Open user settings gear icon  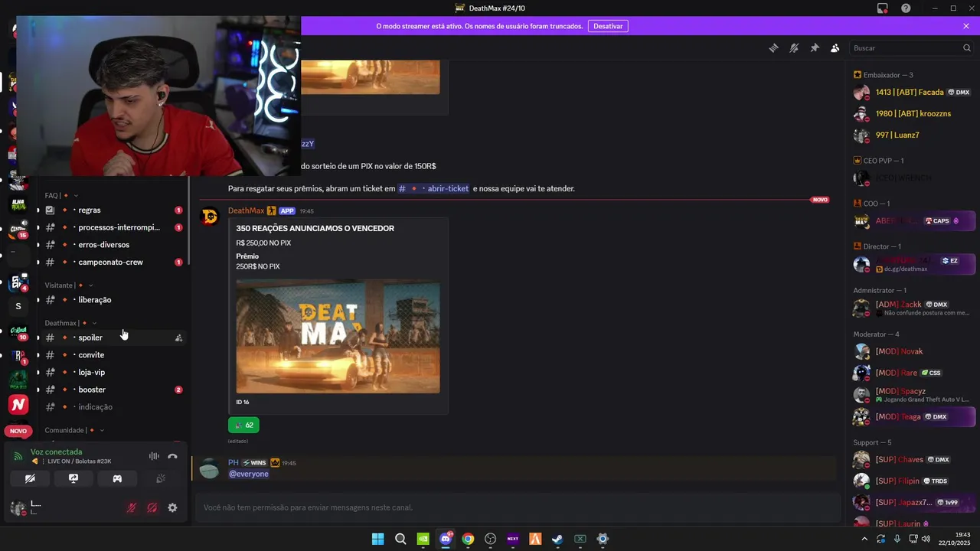pyautogui.click(x=172, y=507)
